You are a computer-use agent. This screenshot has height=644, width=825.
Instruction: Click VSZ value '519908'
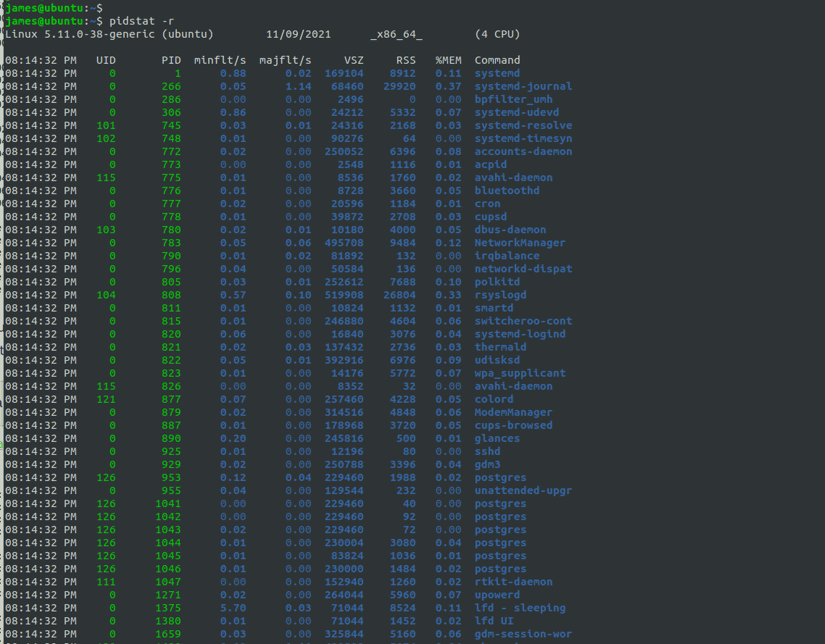(x=344, y=295)
